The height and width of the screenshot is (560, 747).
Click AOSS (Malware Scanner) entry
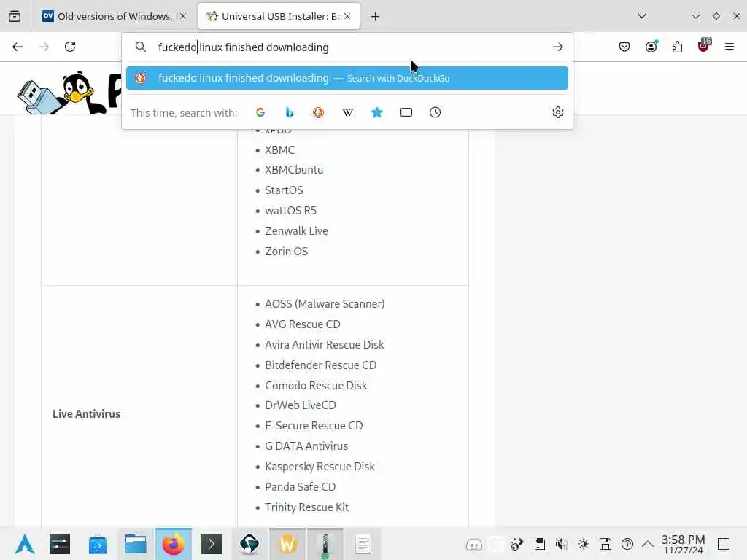(x=325, y=303)
